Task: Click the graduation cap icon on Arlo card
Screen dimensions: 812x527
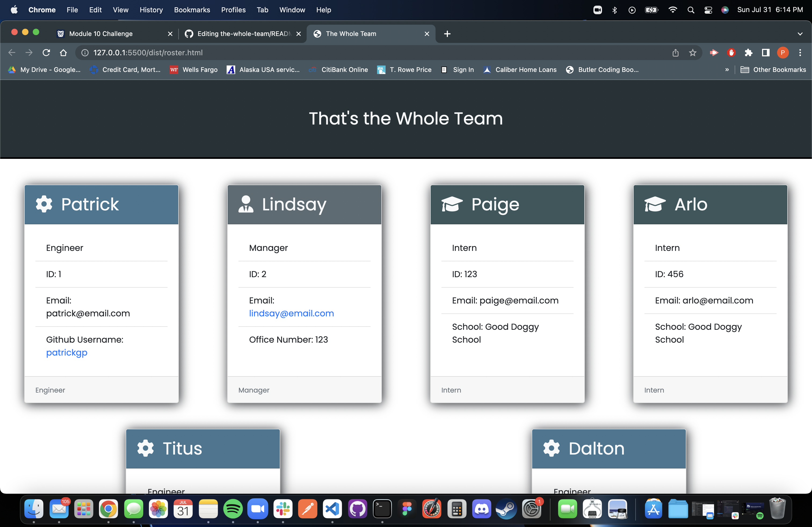Action: point(655,204)
